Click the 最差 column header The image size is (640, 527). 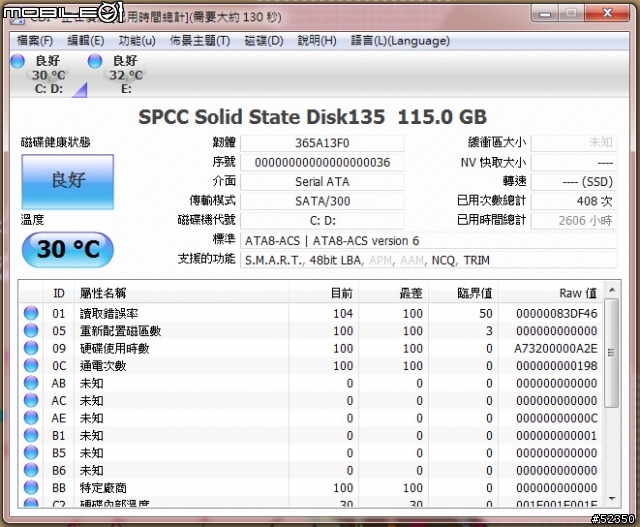pyautogui.click(x=394, y=293)
